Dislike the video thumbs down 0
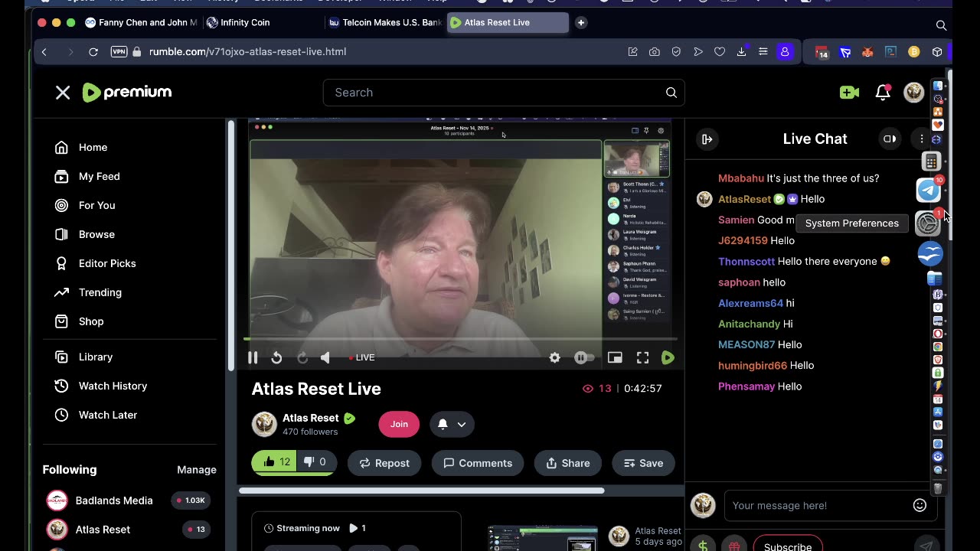Image resolution: width=980 pixels, height=551 pixels. point(316,462)
